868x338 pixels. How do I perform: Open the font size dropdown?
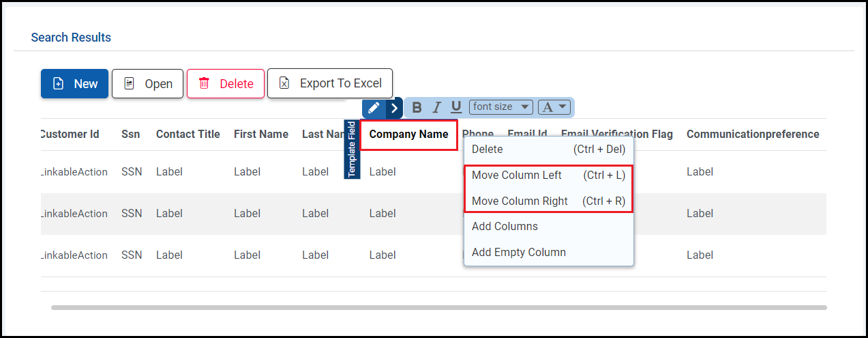pyautogui.click(x=500, y=107)
